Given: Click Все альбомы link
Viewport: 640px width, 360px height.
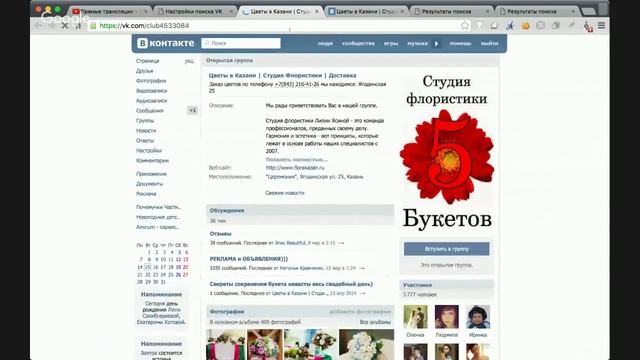Looking at the screenshot, I should [375, 322].
